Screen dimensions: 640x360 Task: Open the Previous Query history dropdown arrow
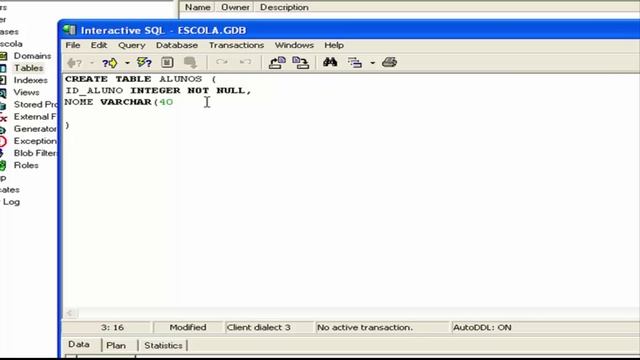[x=92, y=63]
